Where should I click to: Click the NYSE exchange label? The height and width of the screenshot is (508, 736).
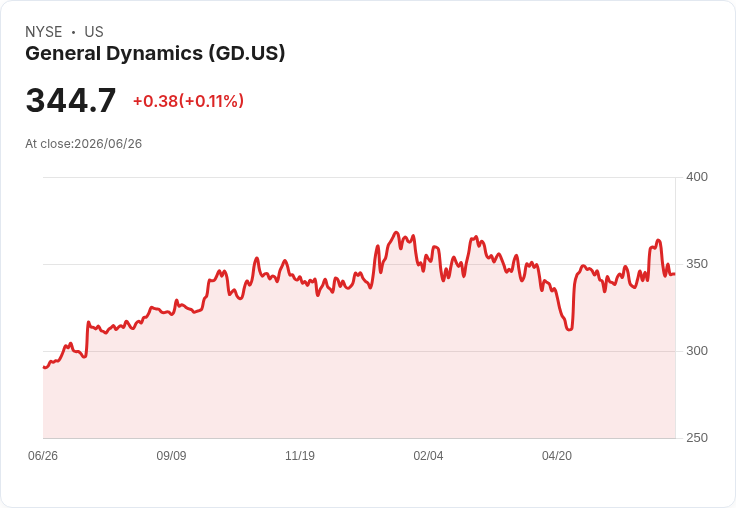[x=44, y=32]
